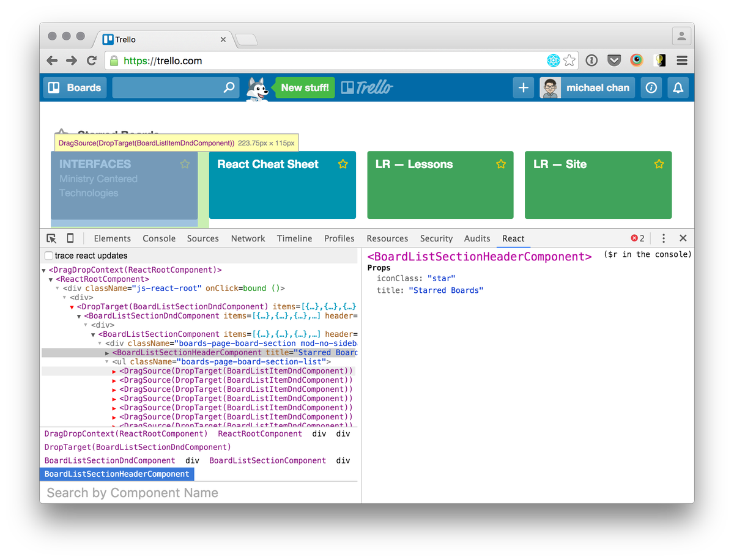The height and width of the screenshot is (560, 734).
Task: Open the Timeline tab
Action: (x=294, y=238)
